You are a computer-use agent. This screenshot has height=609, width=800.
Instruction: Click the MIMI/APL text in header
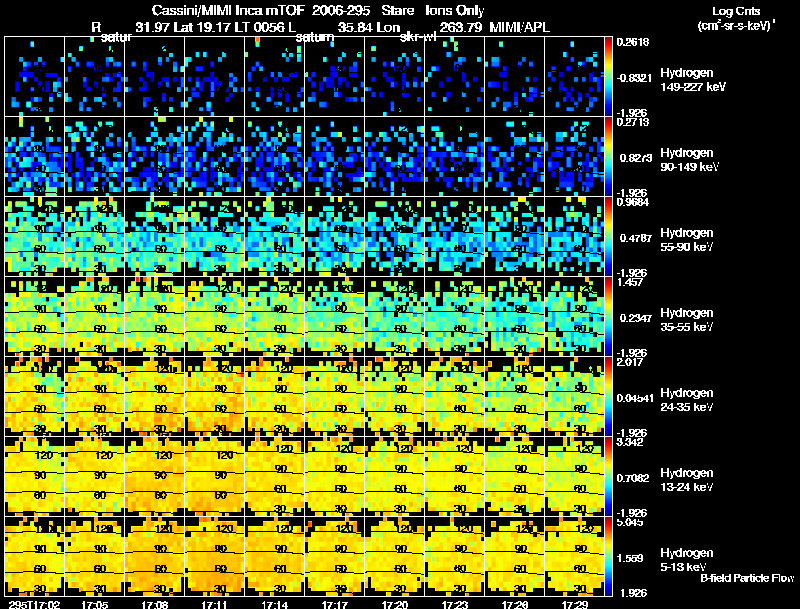pos(519,27)
